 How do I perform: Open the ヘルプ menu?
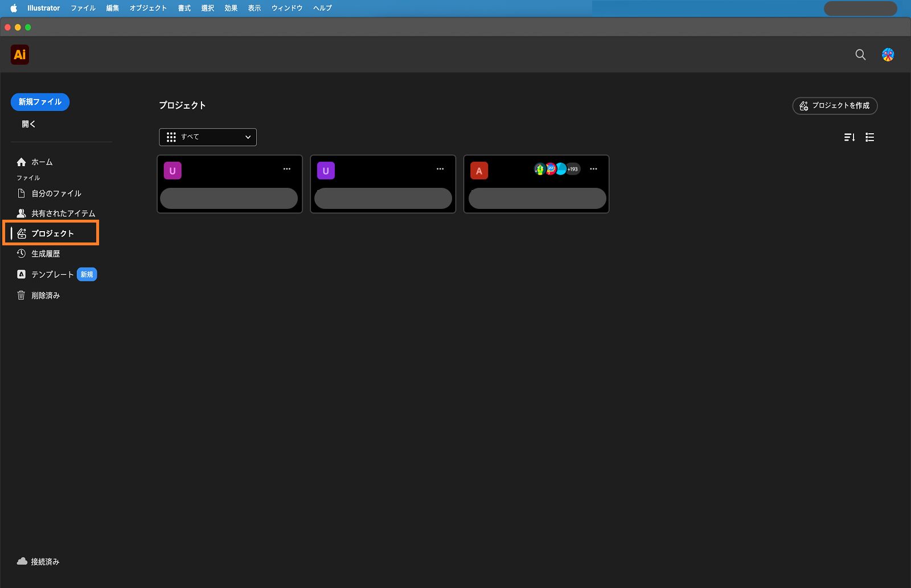click(322, 8)
